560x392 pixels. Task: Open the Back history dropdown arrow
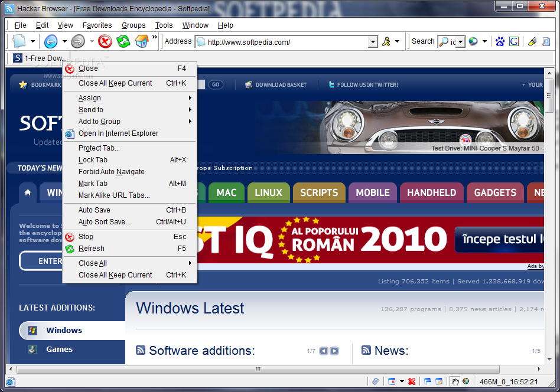pos(64,41)
